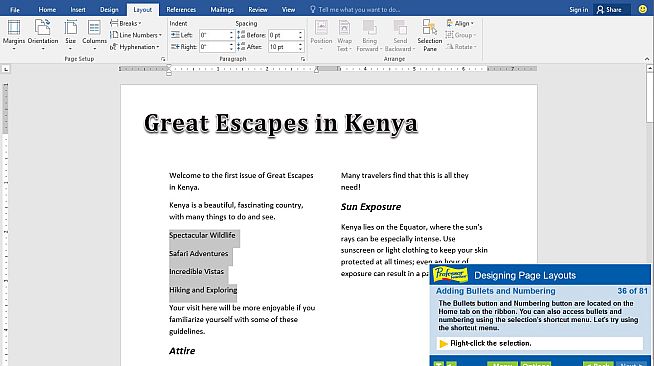Collapse the ribbon with the chevron

[x=647, y=59]
